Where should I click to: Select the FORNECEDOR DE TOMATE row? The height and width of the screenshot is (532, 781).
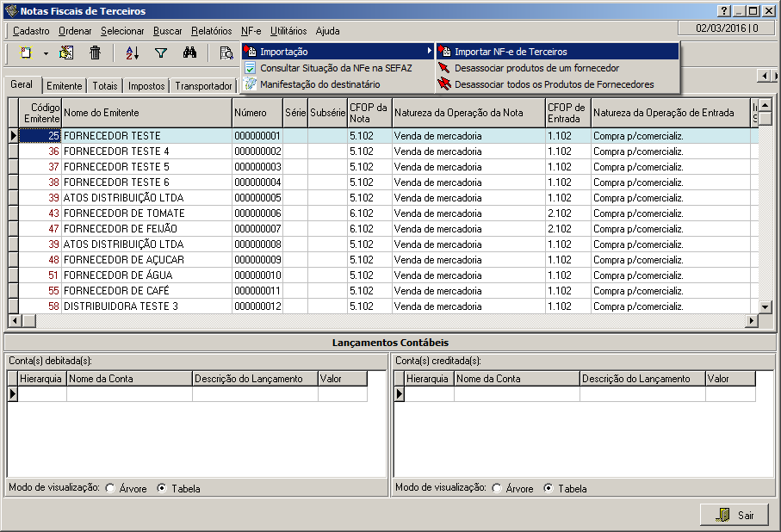pos(124,213)
